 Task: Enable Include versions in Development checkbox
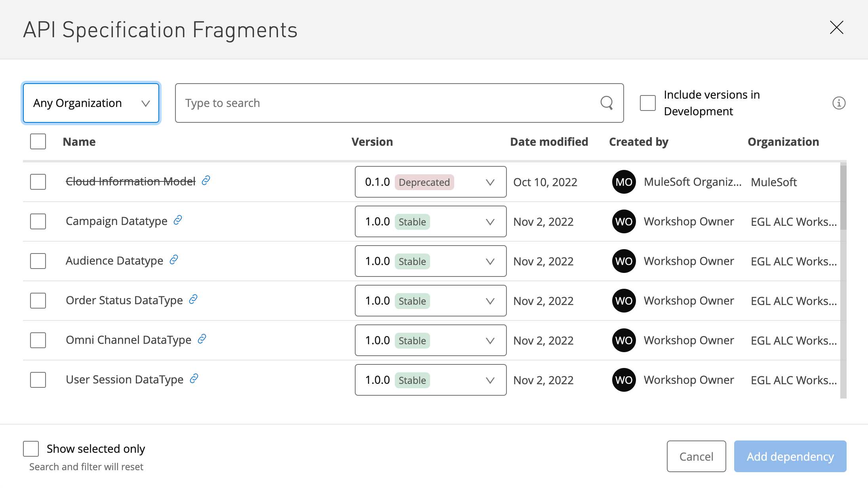tap(648, 103)
